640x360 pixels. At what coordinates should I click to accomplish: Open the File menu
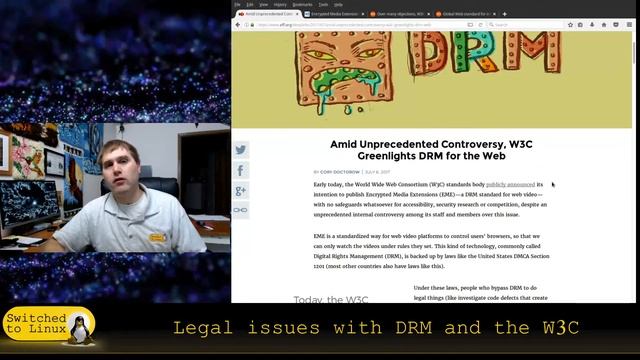(238, 4)
